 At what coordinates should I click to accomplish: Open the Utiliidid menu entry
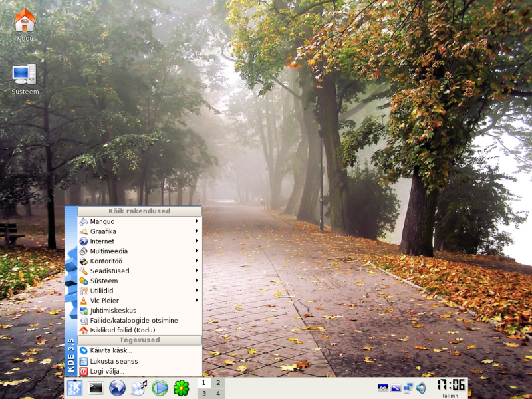(x=140, y=291)
